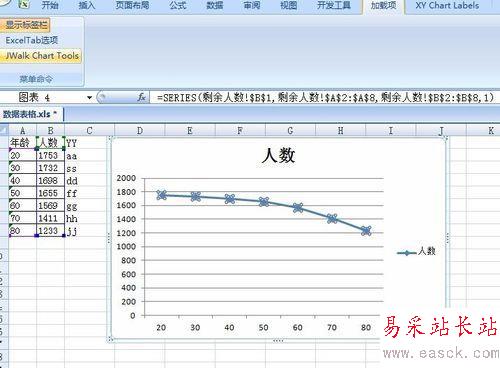500x368 pixels.
Task: Switch to 公式 tab
Action: tap(178, 5)
